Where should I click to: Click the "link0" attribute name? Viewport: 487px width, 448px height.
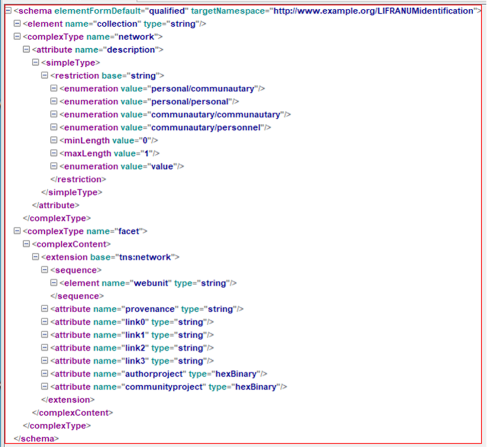click(x=135, y=322)
